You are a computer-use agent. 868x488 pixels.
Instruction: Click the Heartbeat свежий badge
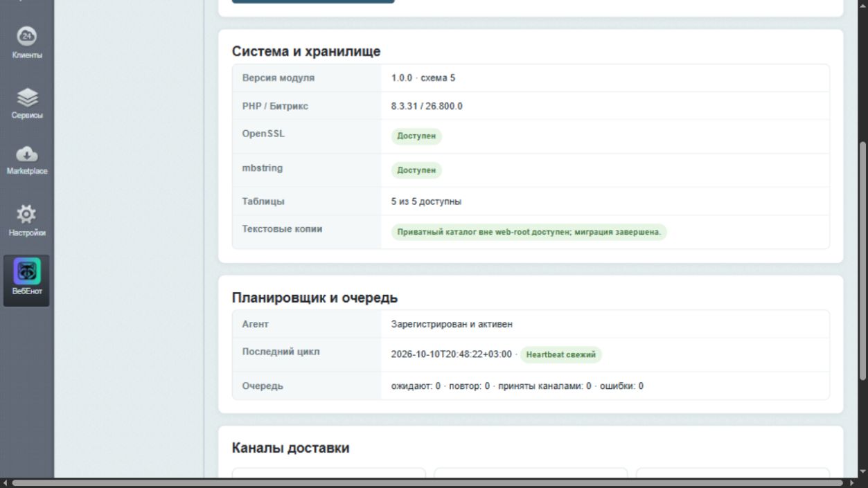[561, 354]
